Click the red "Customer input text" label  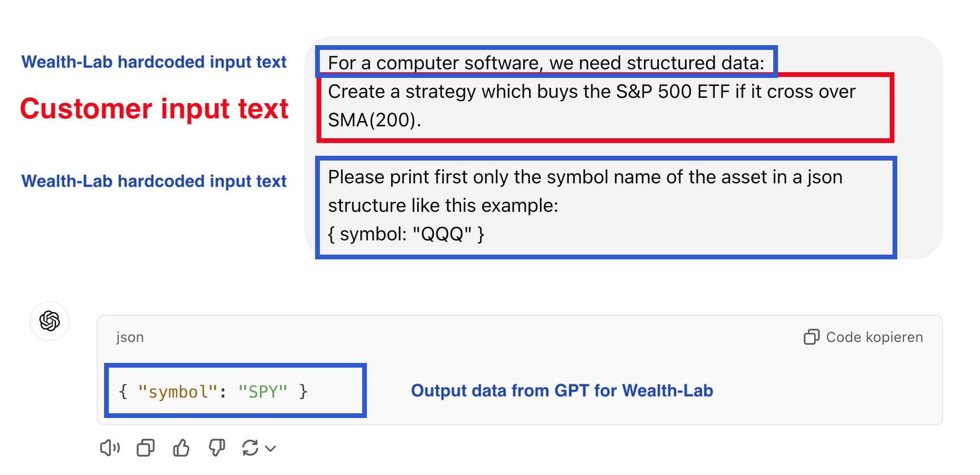[154, 109]
